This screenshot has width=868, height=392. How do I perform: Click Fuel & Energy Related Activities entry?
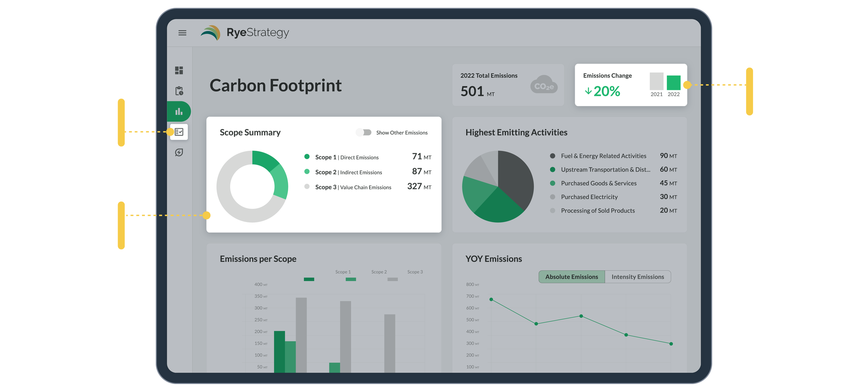(x=603, y=156)
